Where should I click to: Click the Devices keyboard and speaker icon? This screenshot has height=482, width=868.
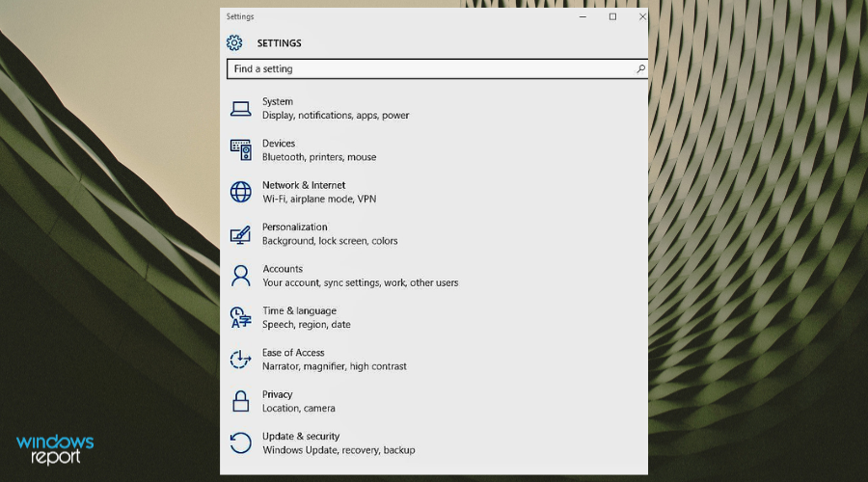(241, 150)
